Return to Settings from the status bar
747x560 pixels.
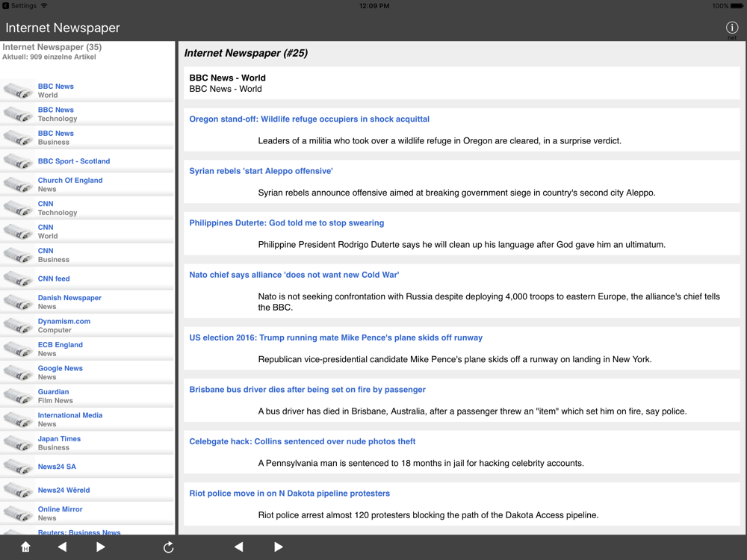pyautogui.click(x=19, y=6)
